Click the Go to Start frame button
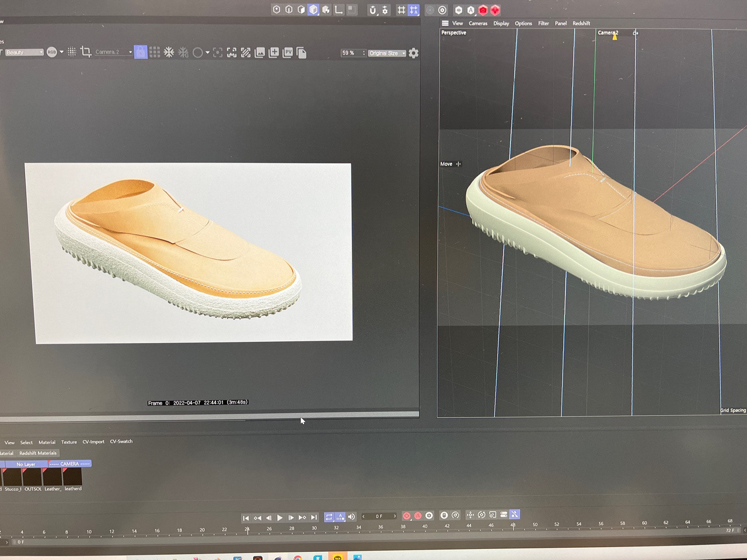This screenshot has width=747, height=560. (x=246, y=517)
